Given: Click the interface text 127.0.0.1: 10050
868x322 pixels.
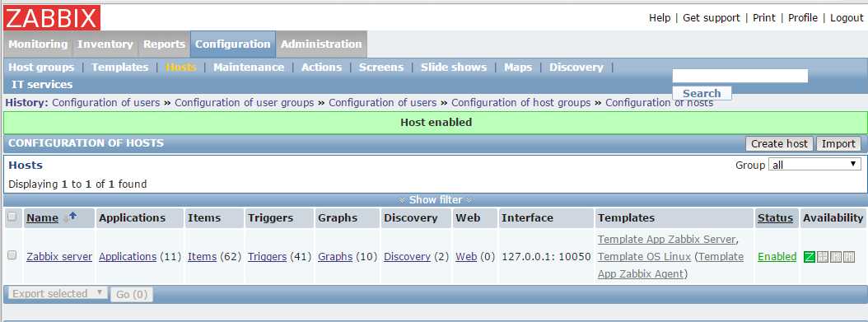Looking at the screenshot, I should pyautogui.click(x=546, y=257).
